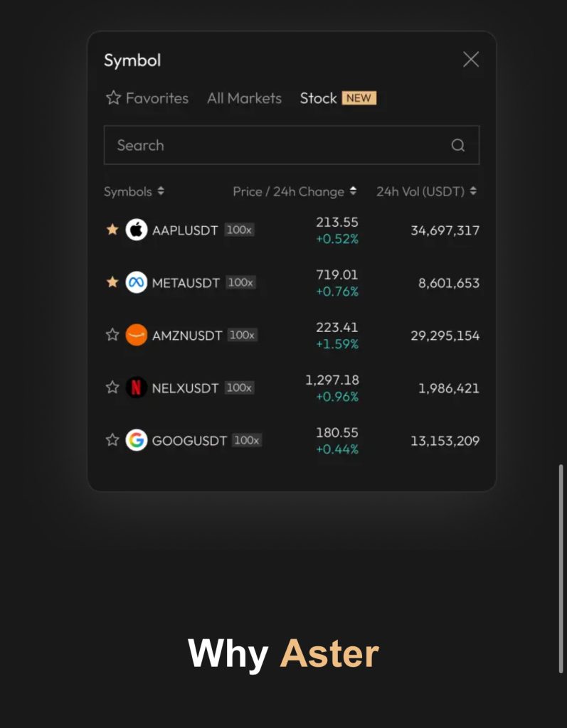Viewport: 567px width, 728px height.
Task: Click the Apple logo icon
Action: [x=136, y=230]
